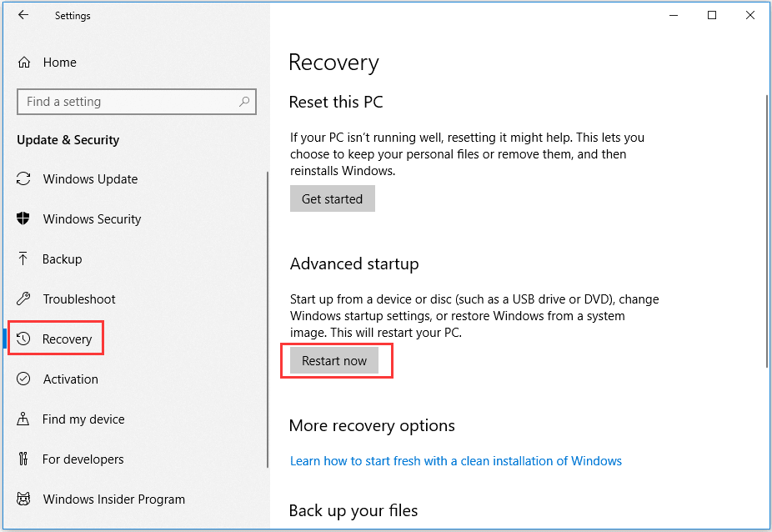
Task: Open Windows Update from the sidebar
Action: pyautogui.click(x=89, y=179)
